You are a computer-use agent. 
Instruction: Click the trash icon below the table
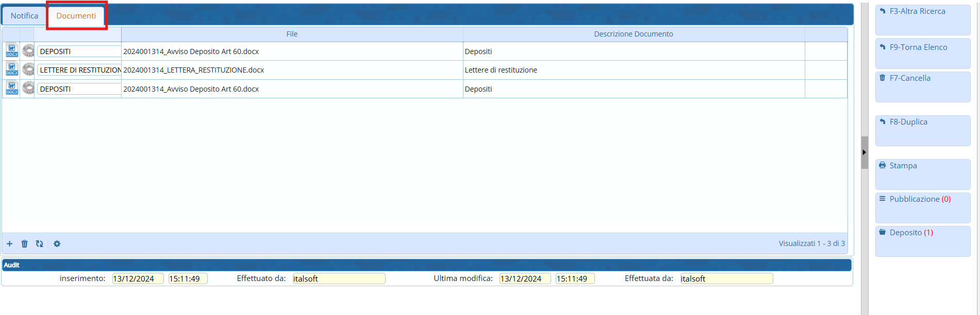coord(24,243)
